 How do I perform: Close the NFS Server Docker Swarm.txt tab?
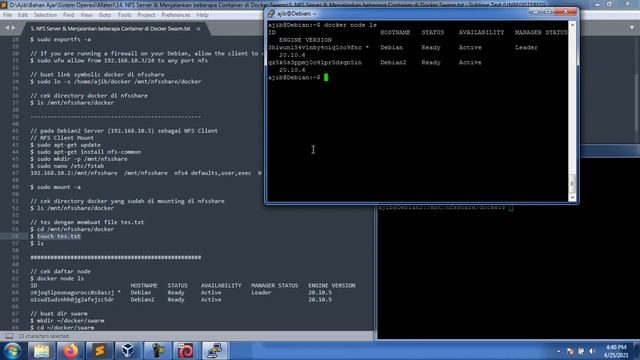click(198, 29)
